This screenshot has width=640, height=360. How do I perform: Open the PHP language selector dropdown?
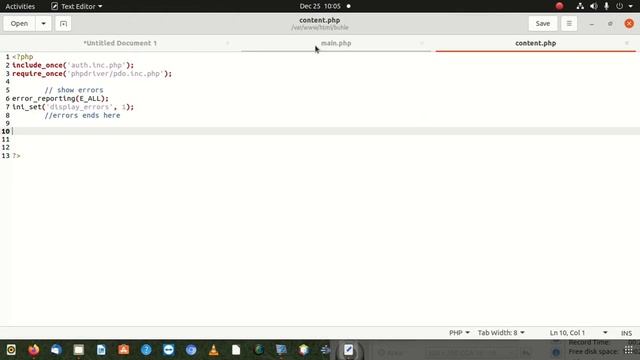(x=459, y=333)
